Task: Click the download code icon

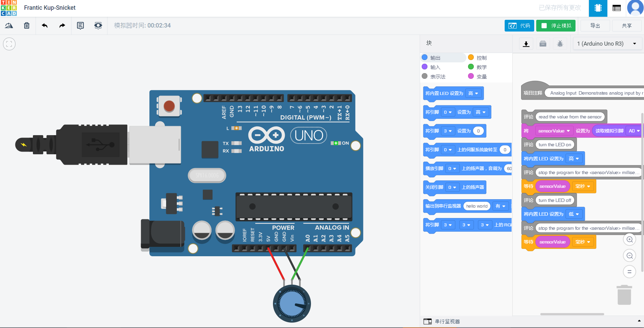Action: (526, 44)
